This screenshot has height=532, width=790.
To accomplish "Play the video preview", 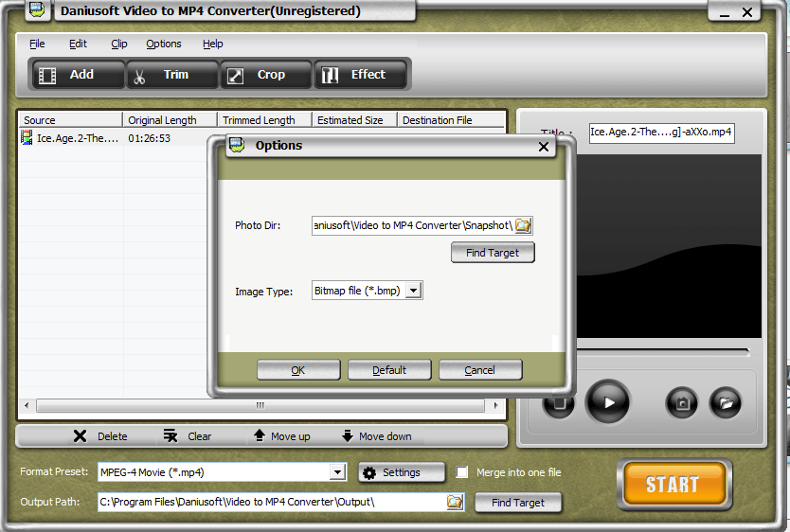I will click(x=608, y=402).
